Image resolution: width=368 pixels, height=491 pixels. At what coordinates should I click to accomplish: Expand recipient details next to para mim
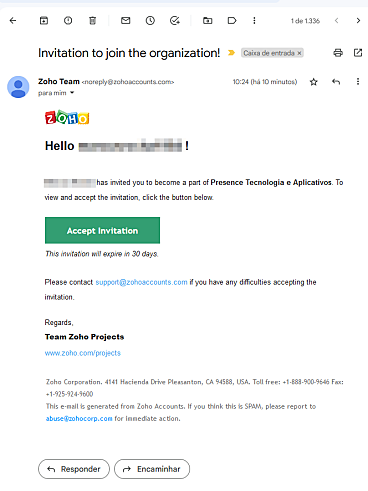tap(72, 93)
